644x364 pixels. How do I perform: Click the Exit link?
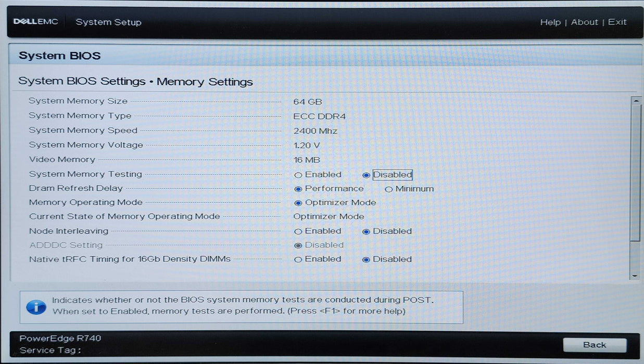pyautogui.click(x=617, y=22)
